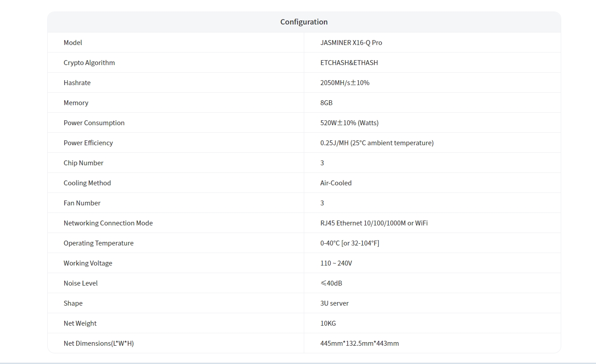Click the ETCHASH&ETHASH algorithm value
The height and width of the screenshot is (364, 596).
coord(349,63)
